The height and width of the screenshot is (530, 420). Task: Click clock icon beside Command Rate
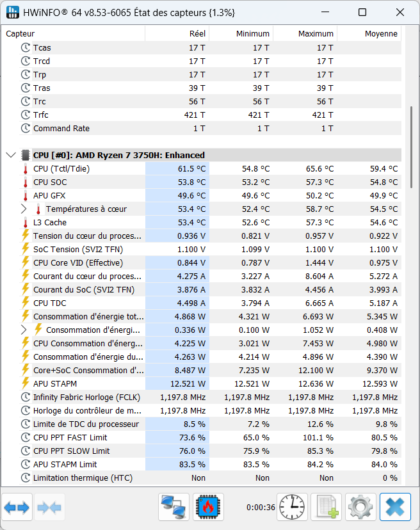point(26,129)
